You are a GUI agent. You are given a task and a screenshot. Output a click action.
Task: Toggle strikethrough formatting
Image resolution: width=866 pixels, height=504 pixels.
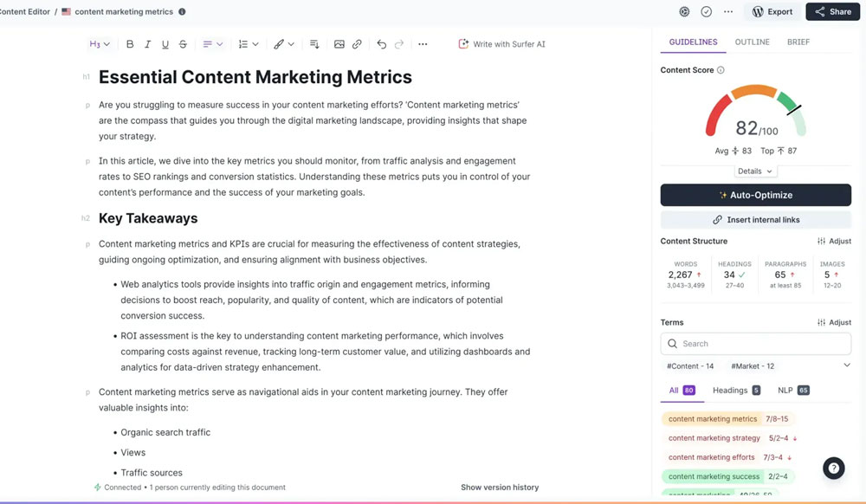(x=183, y=44)
